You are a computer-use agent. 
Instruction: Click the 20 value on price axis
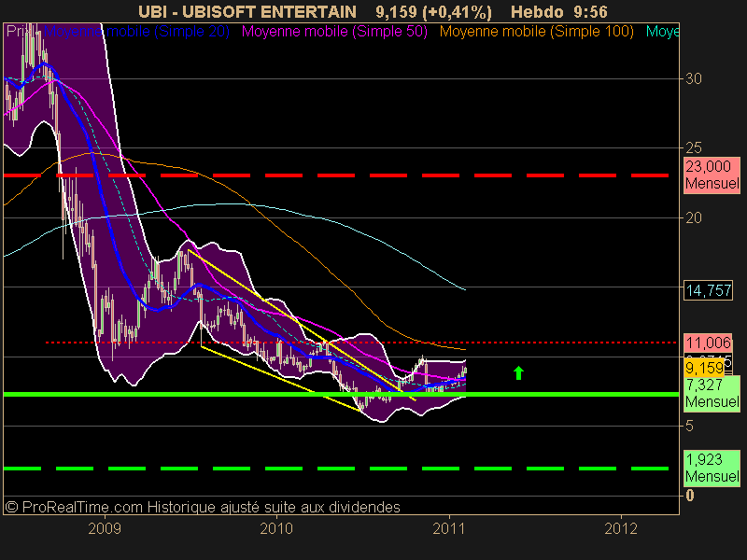point(694,217)
